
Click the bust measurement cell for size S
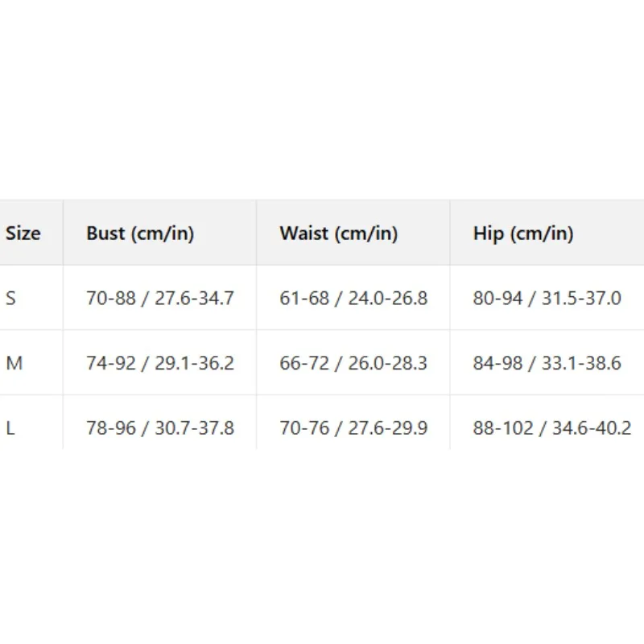pos(160,299)
